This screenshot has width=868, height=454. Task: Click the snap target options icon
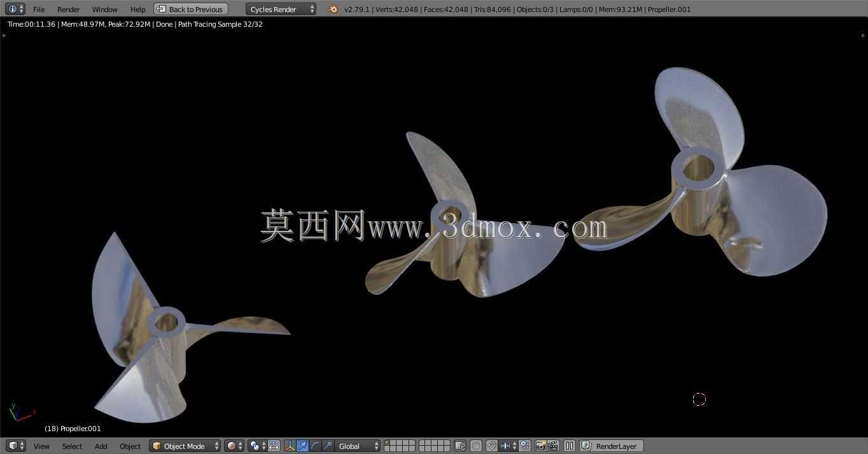525,446
